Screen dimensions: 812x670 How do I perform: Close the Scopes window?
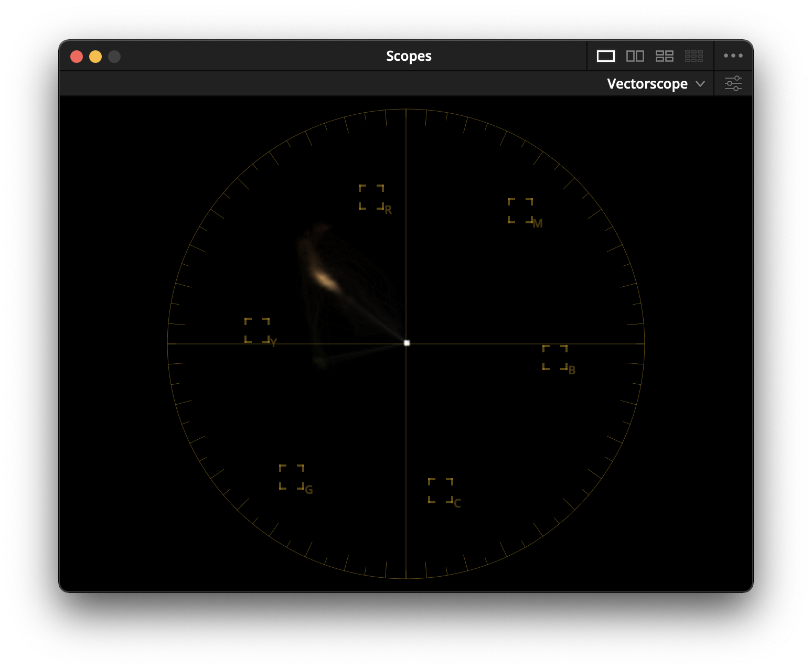coord(77,57)
